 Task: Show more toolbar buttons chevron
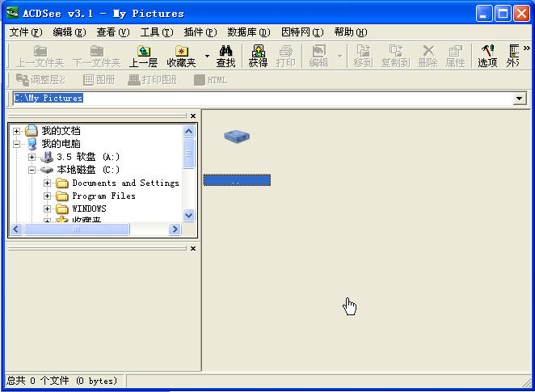click(527, 48)
